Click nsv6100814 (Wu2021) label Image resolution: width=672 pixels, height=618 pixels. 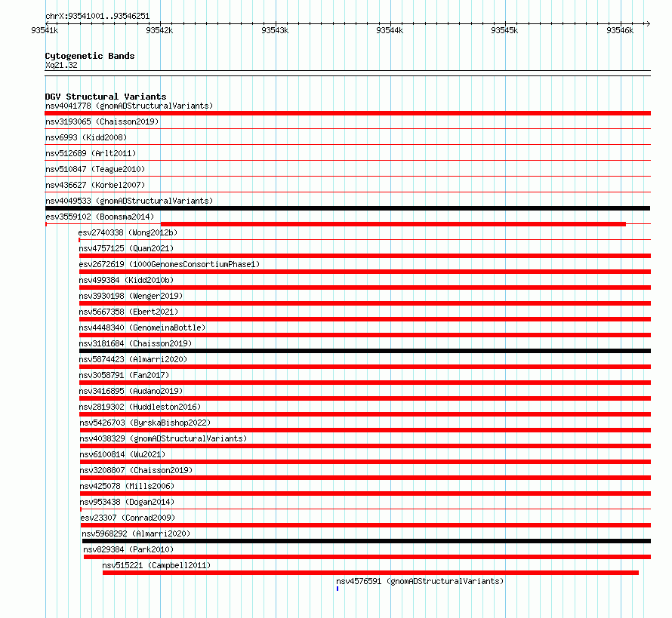coord(122,454)
